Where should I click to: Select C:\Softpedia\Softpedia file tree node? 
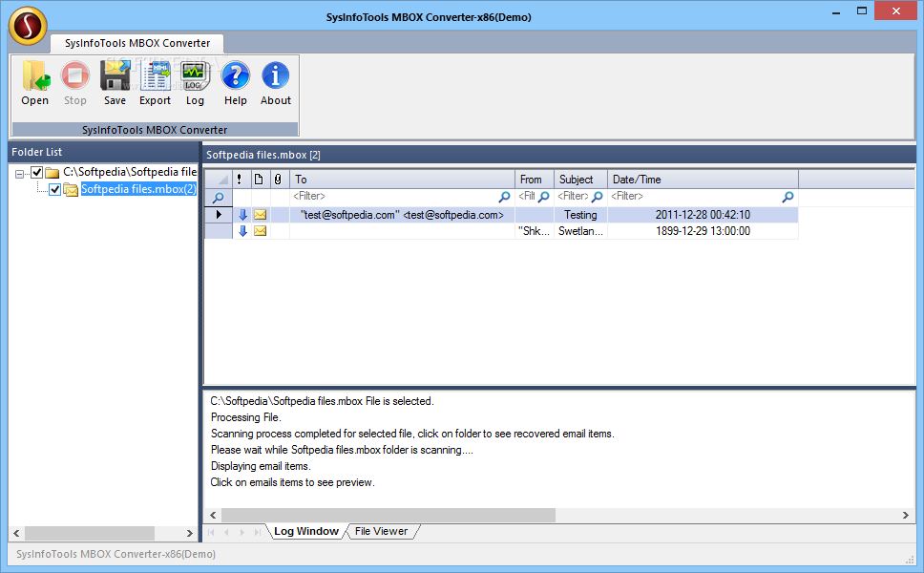tap(130, 172)
